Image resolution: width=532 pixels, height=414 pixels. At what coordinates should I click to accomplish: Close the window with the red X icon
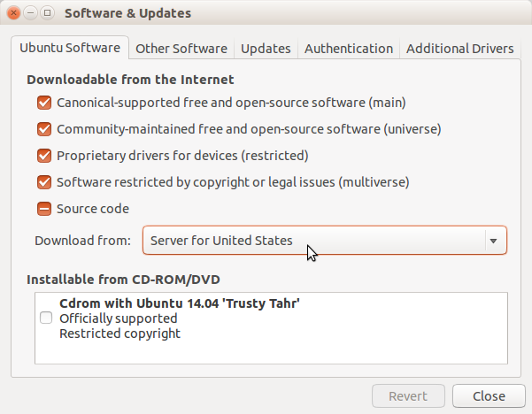tap(13, 13)
